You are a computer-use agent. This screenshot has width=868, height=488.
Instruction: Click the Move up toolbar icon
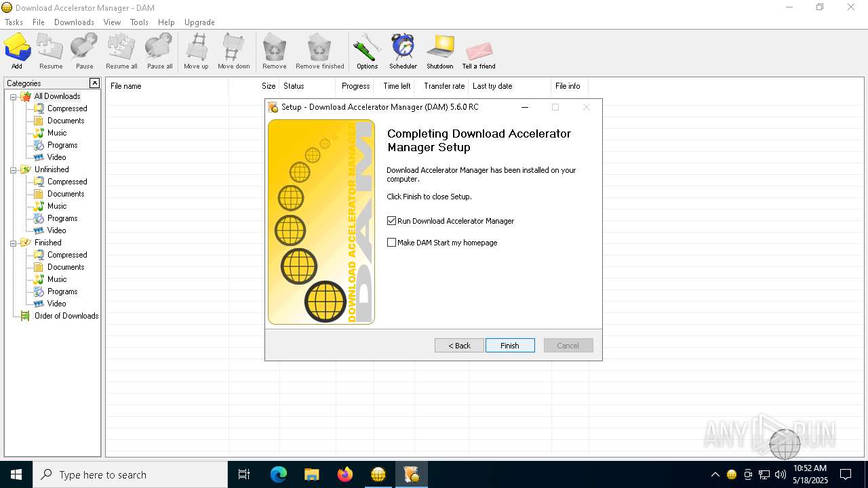(196, 52)
